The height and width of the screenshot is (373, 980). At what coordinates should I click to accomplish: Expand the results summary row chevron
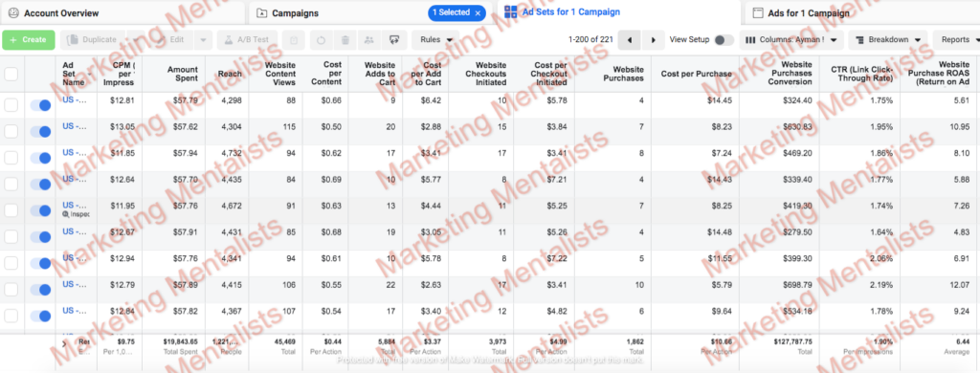click(64, 343)
